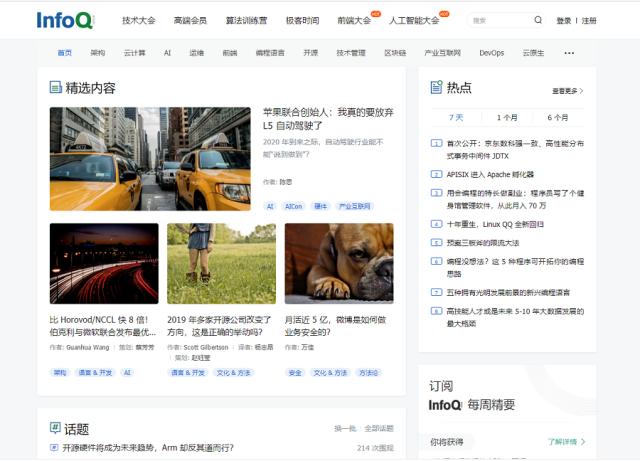Screen dimensions: 640x461
Task: Click the search magnifier icon
Action: tap(538, 20)
